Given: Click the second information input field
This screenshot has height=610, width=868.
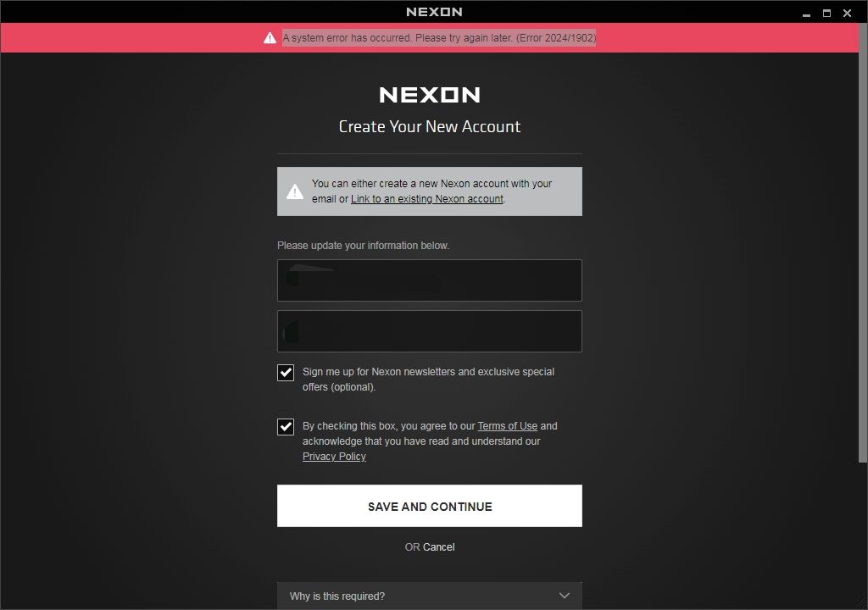Looking at the screenshot, I should coord(429,331).
